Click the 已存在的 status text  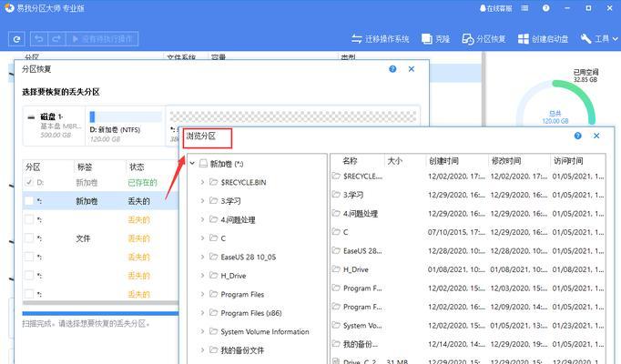click(x=143, y=182)
